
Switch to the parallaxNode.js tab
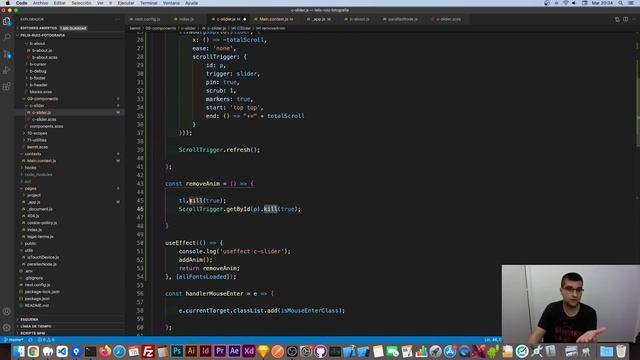point(402,19)
